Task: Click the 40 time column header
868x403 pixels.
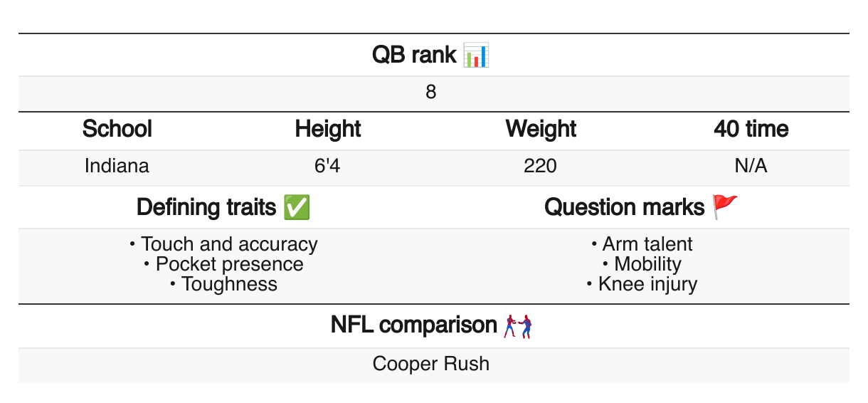Action: click(751, 130)
